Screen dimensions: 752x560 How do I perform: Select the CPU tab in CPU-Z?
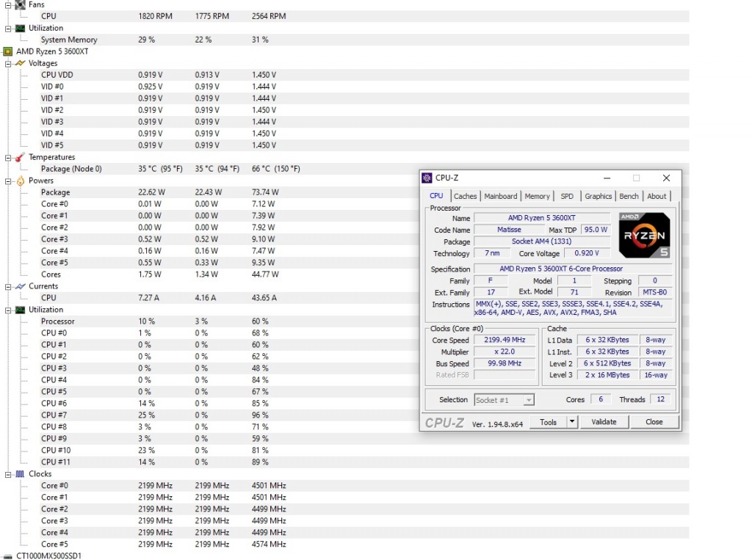pyautogui.click(x=436, y=196)
